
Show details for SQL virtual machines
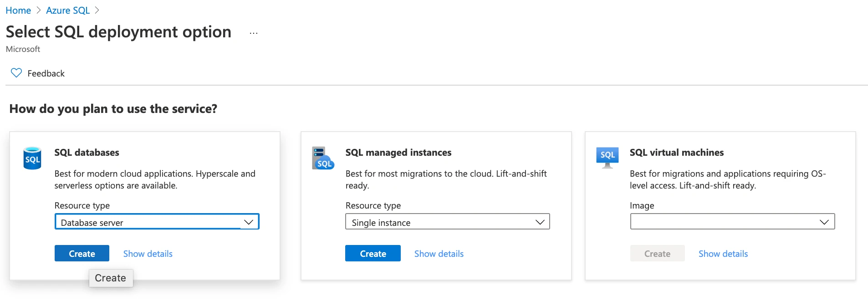(723, 254)
